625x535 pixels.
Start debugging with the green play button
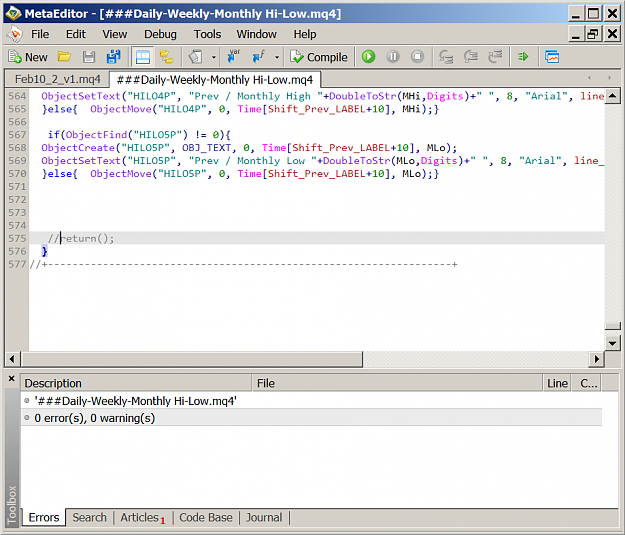(x=368, y=57)
